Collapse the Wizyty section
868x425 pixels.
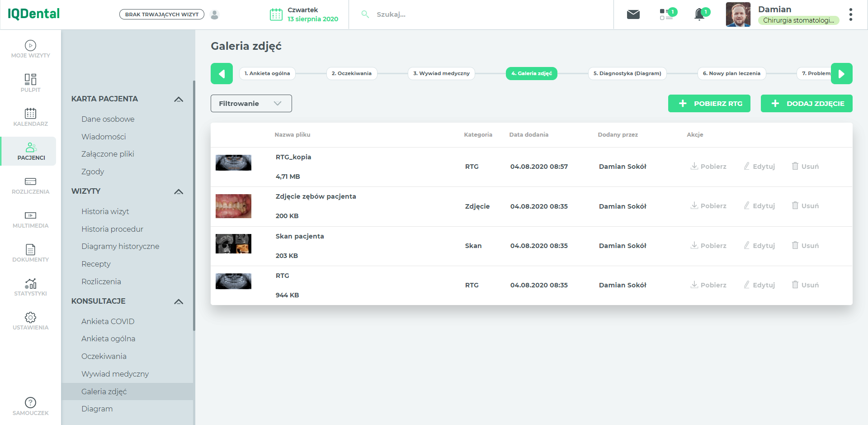(x=179, y=191)
